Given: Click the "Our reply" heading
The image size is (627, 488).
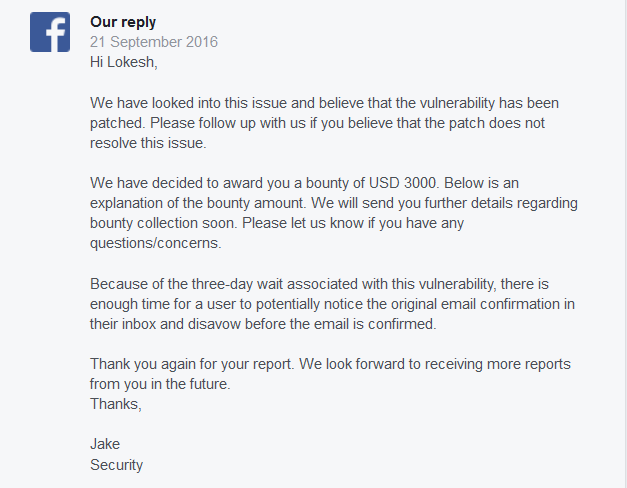Looking at the screenshot, I should click(x=123, y=22).
